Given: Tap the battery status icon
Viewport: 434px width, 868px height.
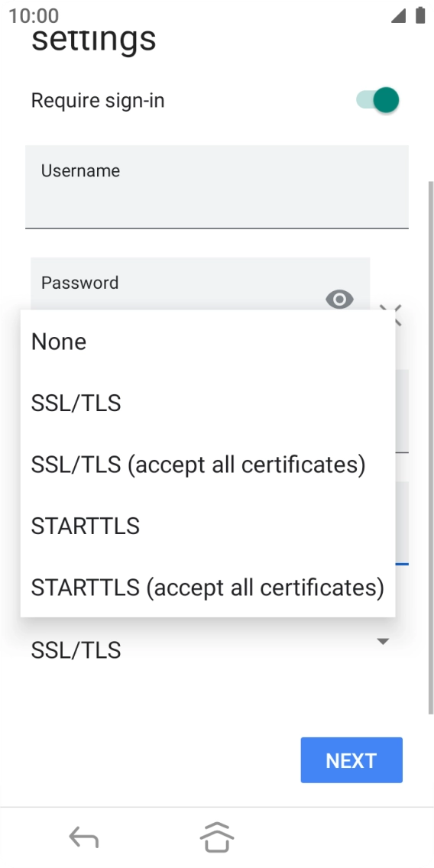Looking at the screenshot, I should pos(420,15).
